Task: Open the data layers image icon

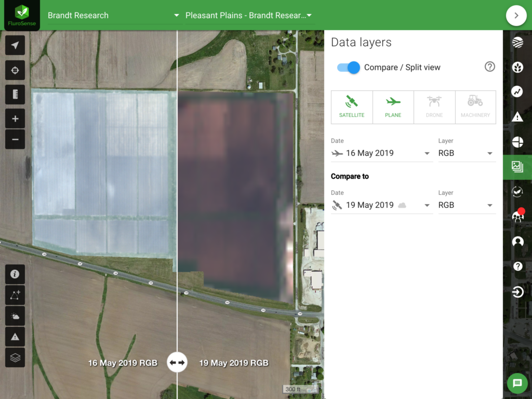Action: [x=517, y=167]
